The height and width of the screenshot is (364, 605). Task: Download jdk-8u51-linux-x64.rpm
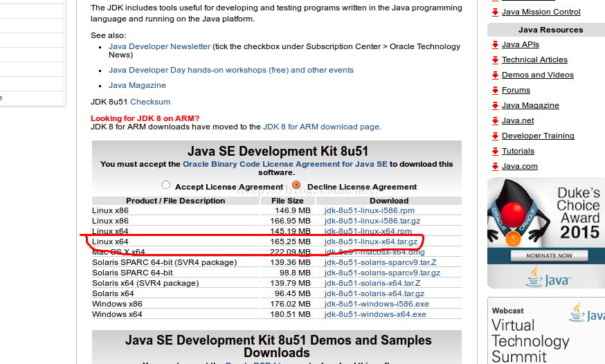pyautogui.click(x=368, y=231)
